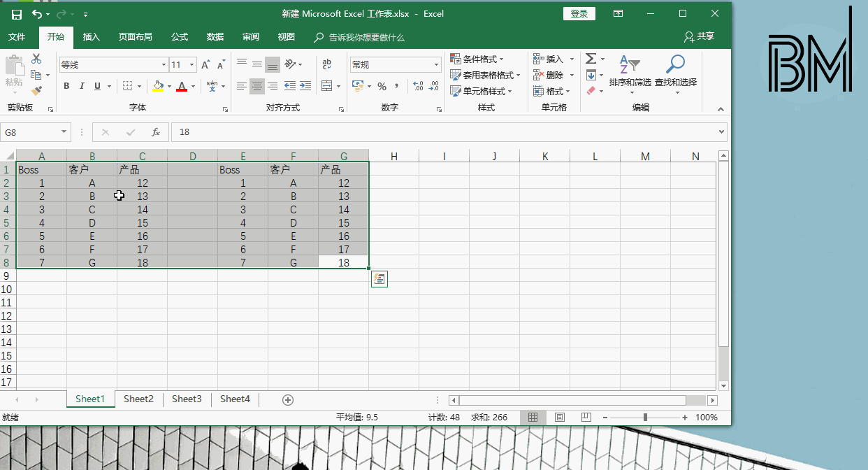
Task: Click the accounting number format icon
Action: [x=358, y=86]
